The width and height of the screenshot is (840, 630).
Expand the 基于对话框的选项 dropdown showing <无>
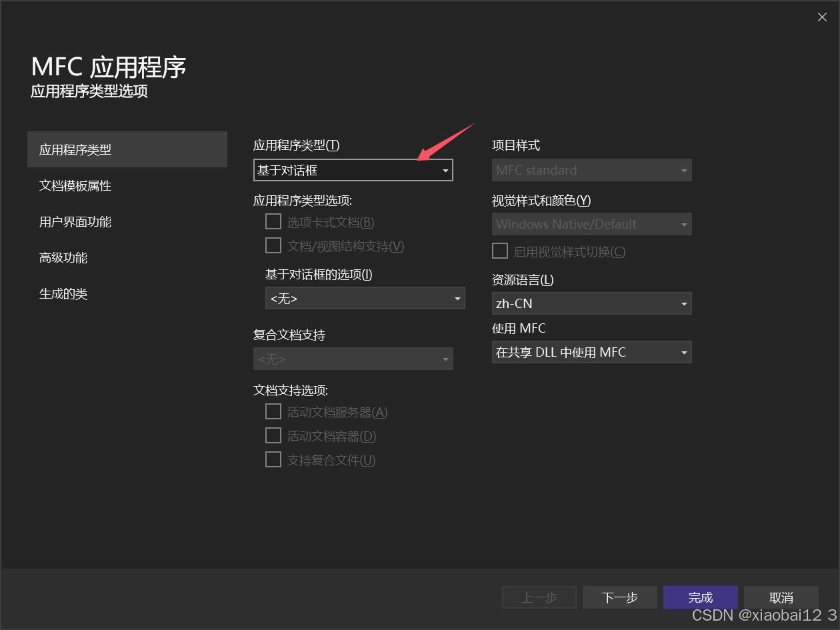coord(365,299)
